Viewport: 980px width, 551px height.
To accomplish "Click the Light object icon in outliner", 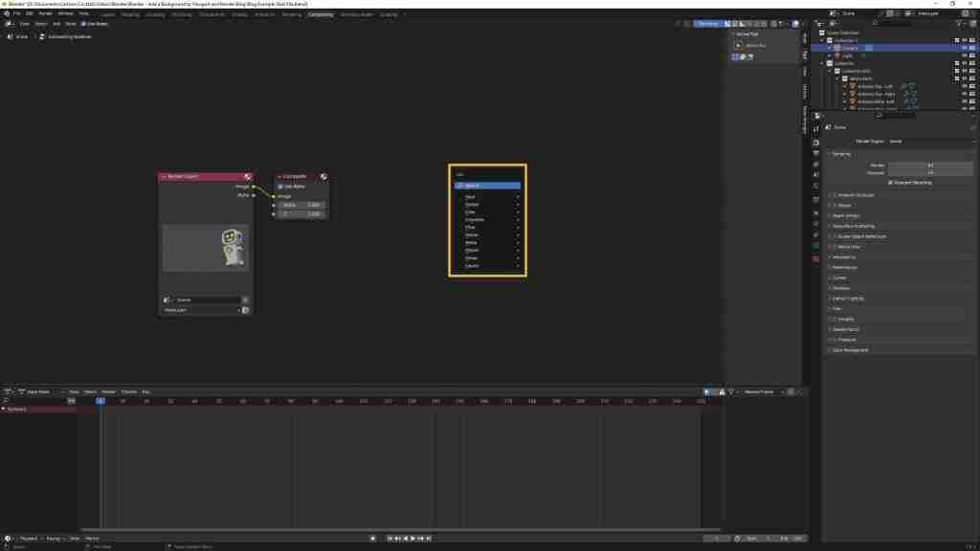I will 837,55.
